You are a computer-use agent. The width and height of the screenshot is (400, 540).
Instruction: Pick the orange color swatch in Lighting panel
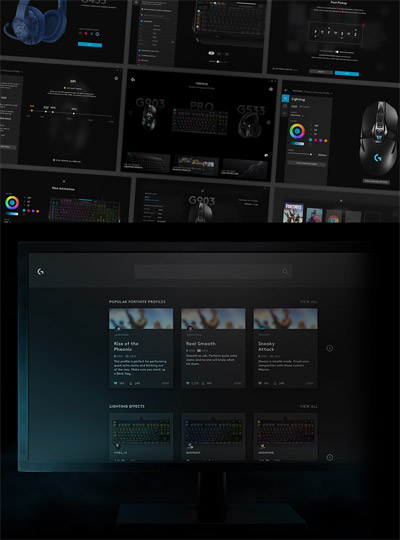coord(326,141)
